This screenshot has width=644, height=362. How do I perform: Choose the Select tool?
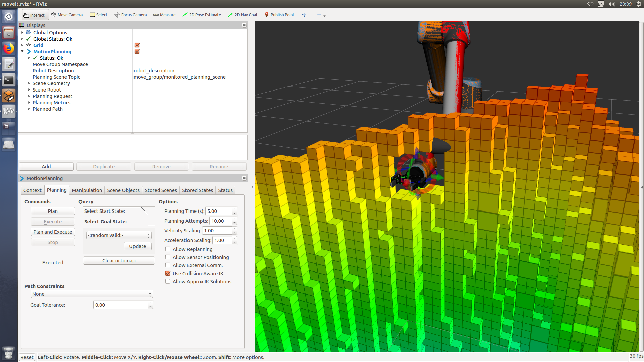pos(98,15)
